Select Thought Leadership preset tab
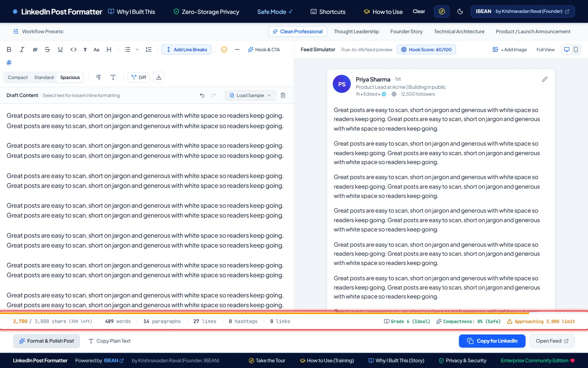The height and width of the screenshot is (368, 588). [x=356, y=32]
